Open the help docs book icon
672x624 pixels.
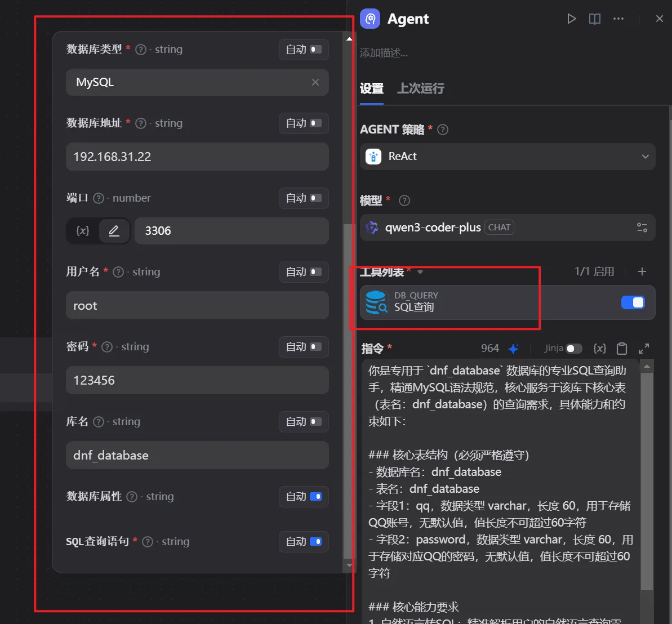(595, 19)
